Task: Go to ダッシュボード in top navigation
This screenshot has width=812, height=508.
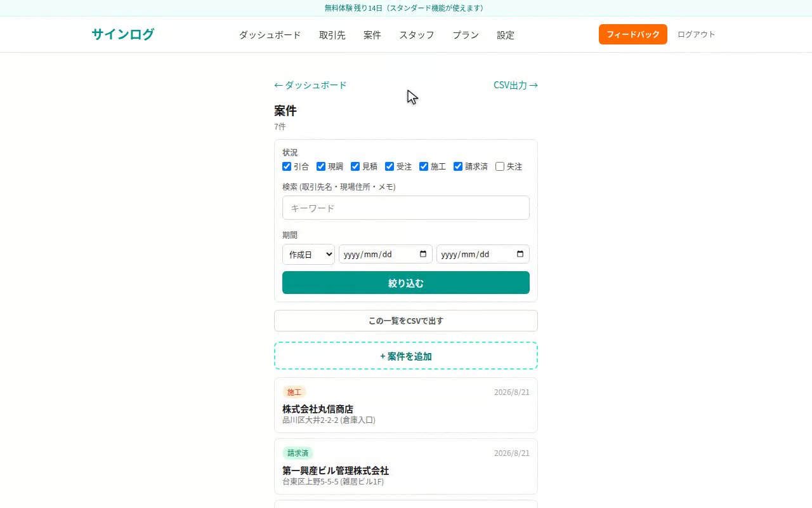Action: tap(270, 35)
